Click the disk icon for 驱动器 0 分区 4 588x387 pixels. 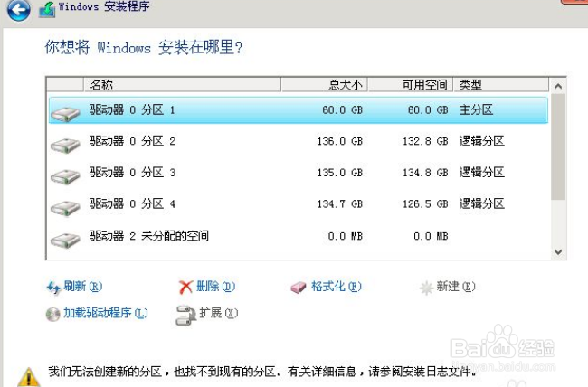(66, 208)
